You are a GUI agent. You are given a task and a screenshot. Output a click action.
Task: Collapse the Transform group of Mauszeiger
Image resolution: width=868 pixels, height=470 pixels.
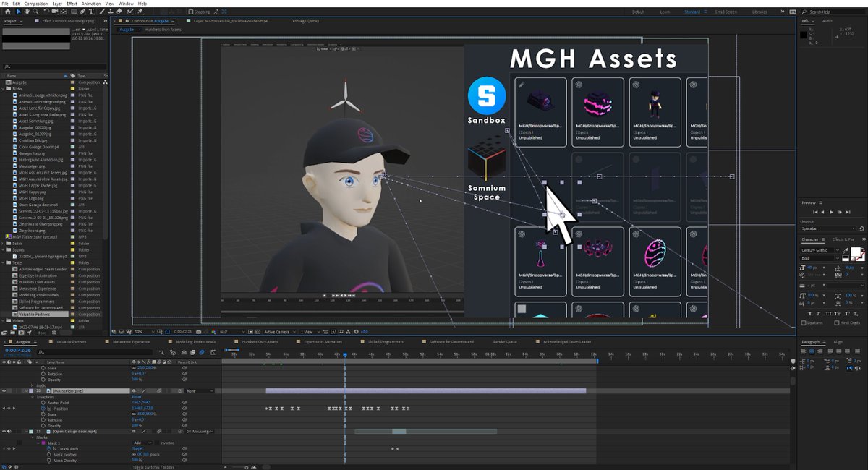pyautogui.click(x=33, y=397)
